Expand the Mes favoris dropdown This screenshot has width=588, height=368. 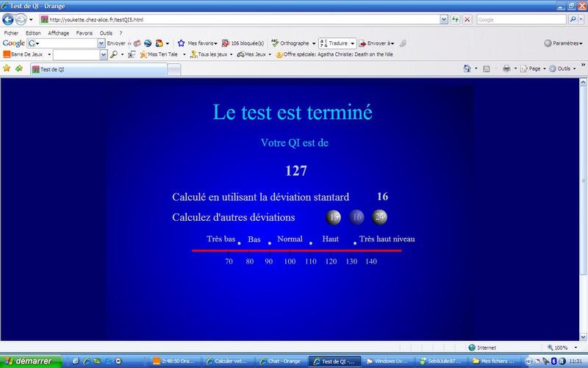tap(198, 43)
